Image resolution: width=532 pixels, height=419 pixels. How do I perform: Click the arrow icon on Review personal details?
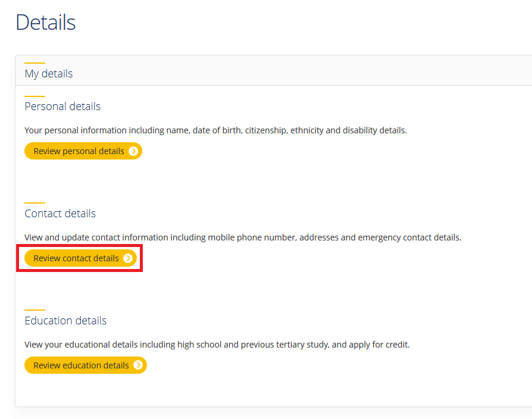tap(133, 151)
